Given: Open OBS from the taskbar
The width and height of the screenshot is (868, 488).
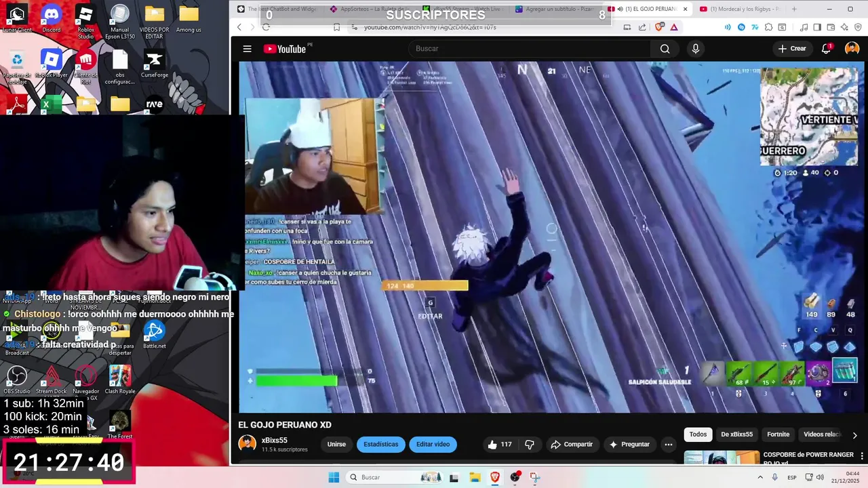Looking at the screenshot, I should (x=515, y=477).
